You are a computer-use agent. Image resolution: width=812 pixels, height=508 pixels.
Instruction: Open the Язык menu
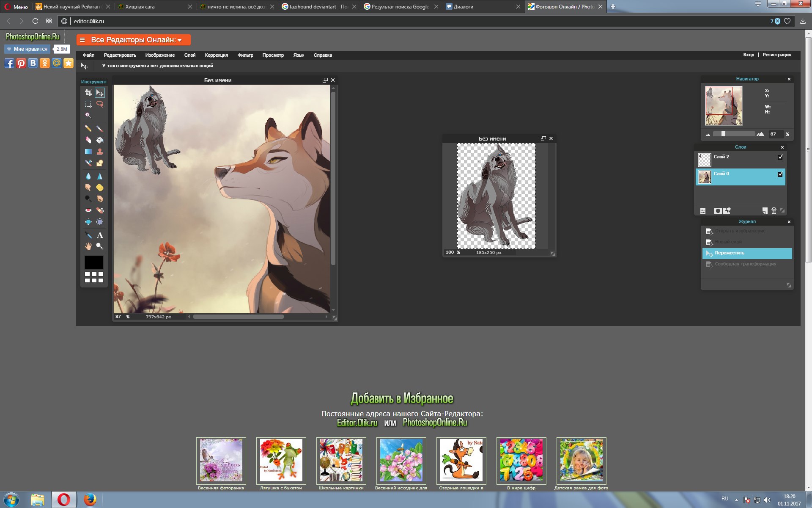click(x=299, y=55)
